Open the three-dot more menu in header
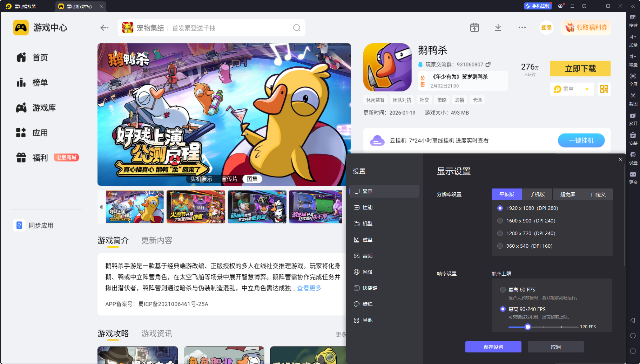Screen dimensions: 640x364 pos(522,27)
